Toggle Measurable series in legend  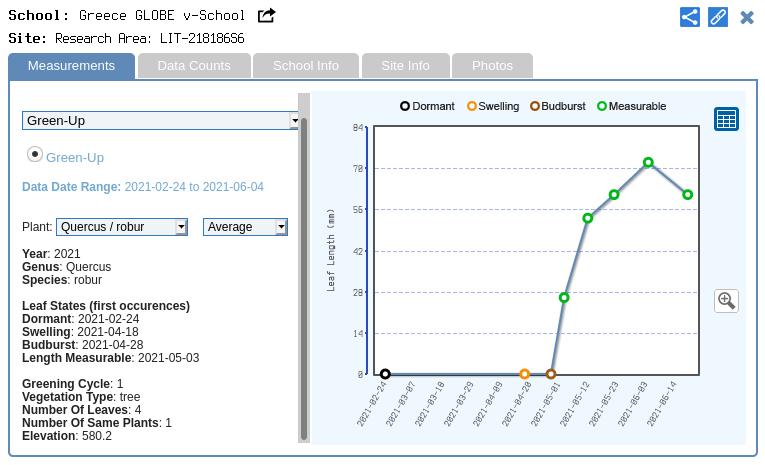click(x=602, y=106)
